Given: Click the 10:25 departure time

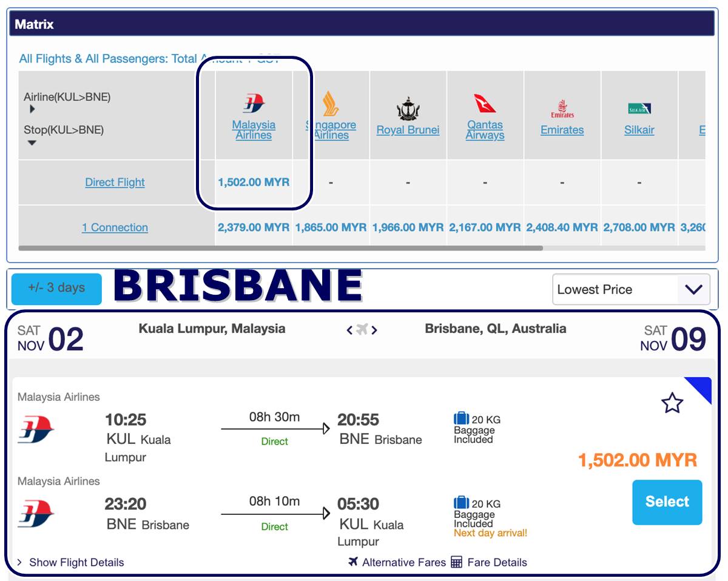Looking at the screenshot, I should point(126,420).
